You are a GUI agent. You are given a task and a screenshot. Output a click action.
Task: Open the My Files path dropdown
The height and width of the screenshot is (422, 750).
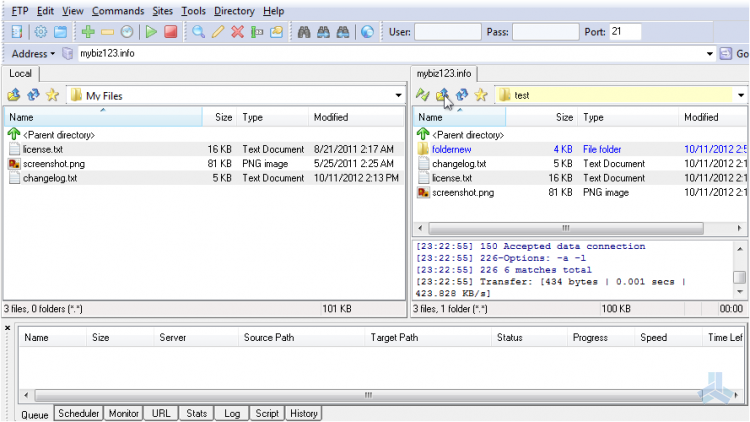point(398,95)
